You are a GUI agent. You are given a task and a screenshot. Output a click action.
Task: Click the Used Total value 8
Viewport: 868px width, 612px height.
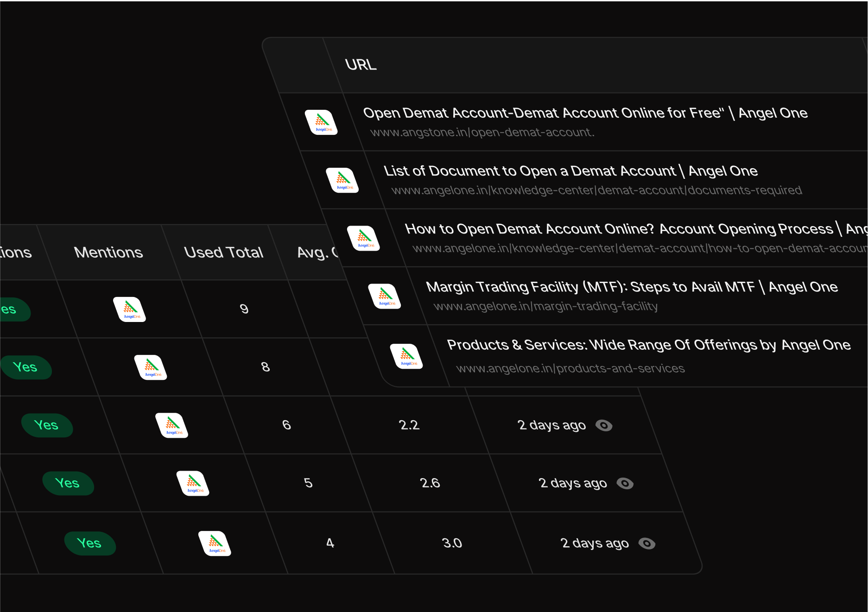point(266,367)
